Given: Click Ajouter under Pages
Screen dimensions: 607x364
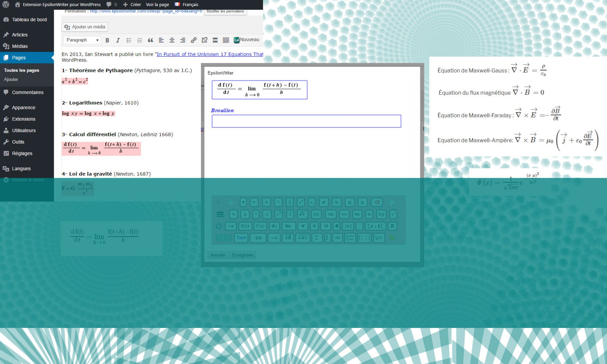Looking at the screenshot, I should click(11, 79).
